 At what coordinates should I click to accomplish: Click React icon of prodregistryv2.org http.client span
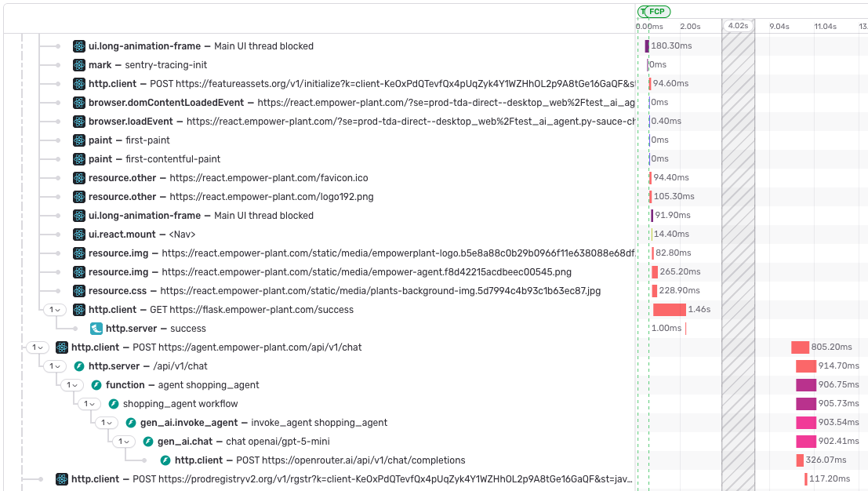pos(62,478)
